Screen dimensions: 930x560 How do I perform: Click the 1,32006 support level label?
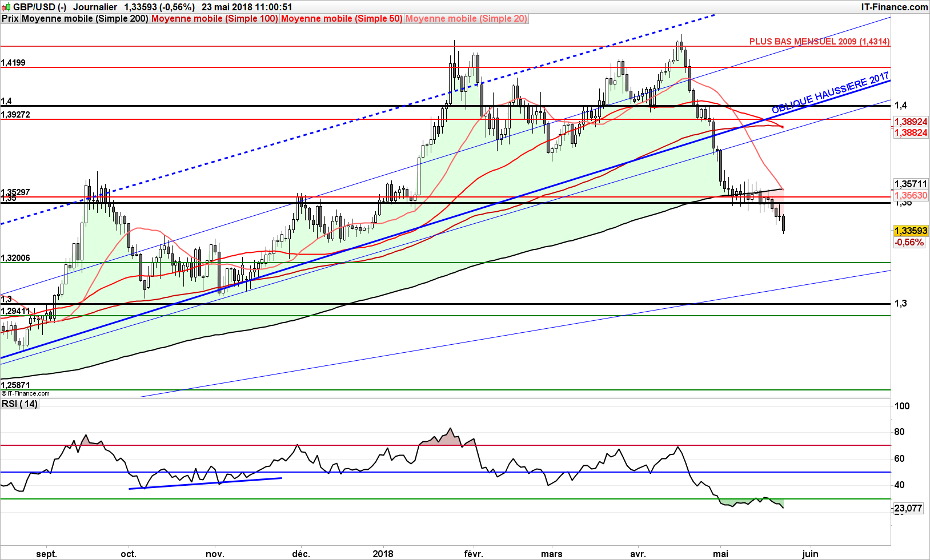(x=15, y=258)
